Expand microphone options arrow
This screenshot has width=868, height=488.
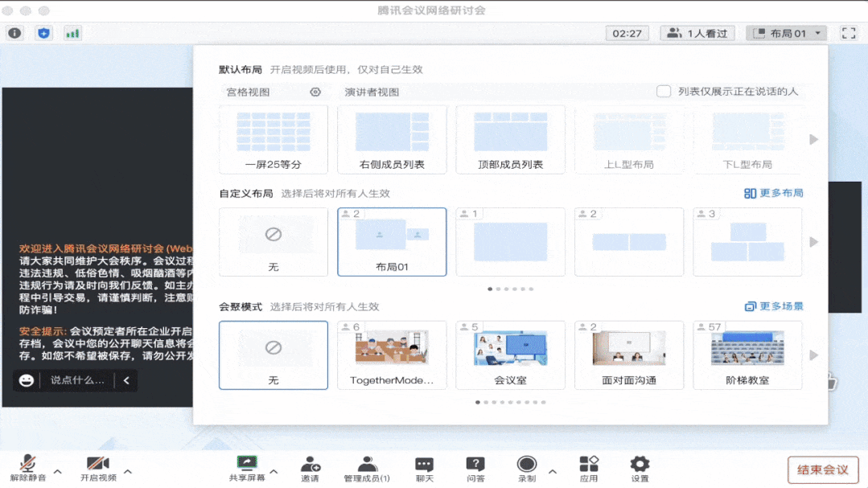pos(58,471)
